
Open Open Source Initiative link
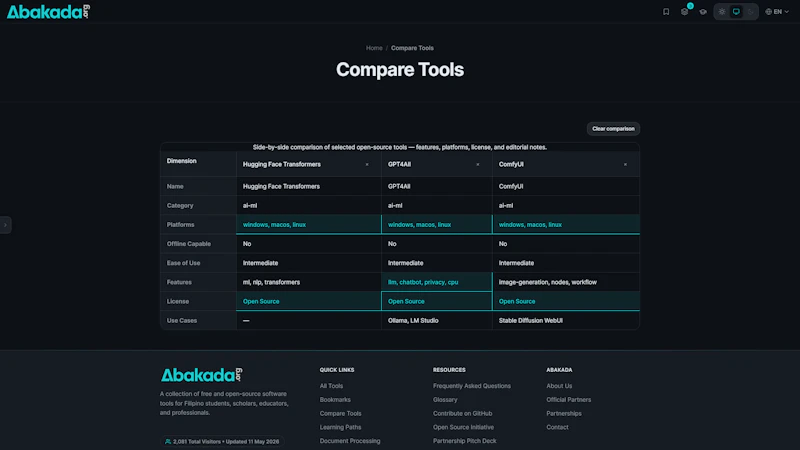tap(463, 428)
